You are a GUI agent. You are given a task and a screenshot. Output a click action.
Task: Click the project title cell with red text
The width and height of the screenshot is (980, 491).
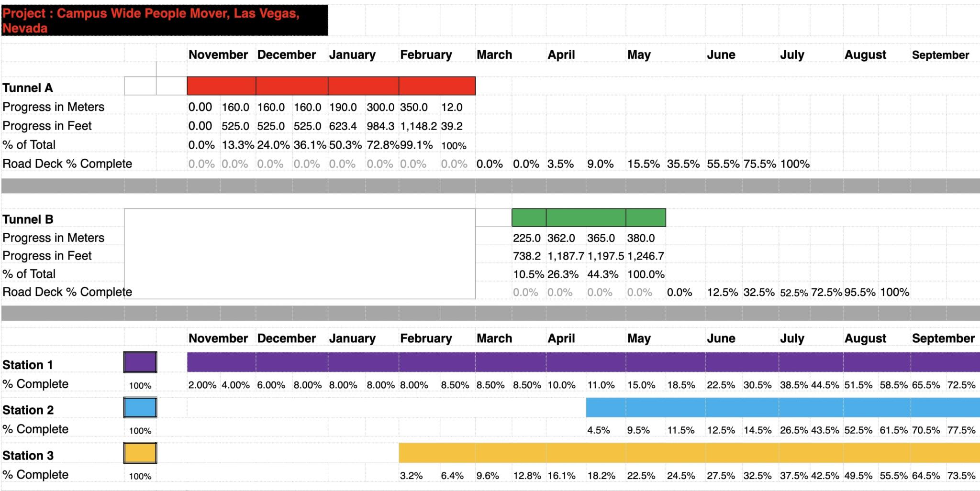point(165,21)
